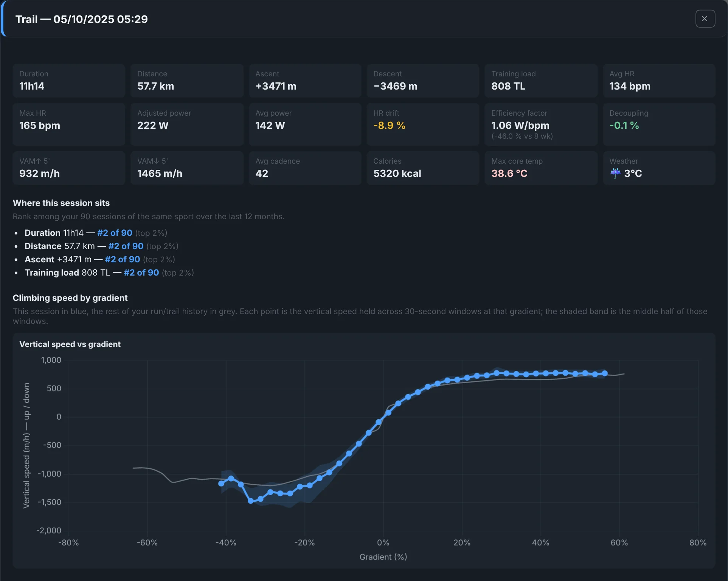Close the Trail session dialog
Screen dimensions: 728x581
point(705,19)
